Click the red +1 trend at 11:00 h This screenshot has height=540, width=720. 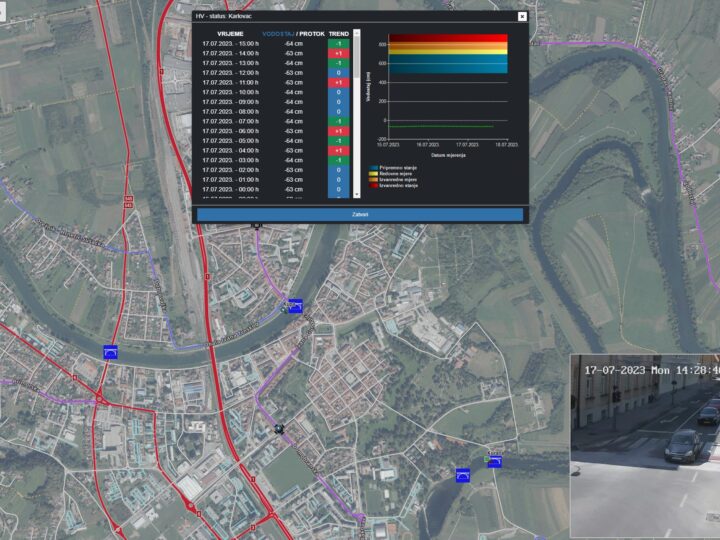tap(338, 83)
